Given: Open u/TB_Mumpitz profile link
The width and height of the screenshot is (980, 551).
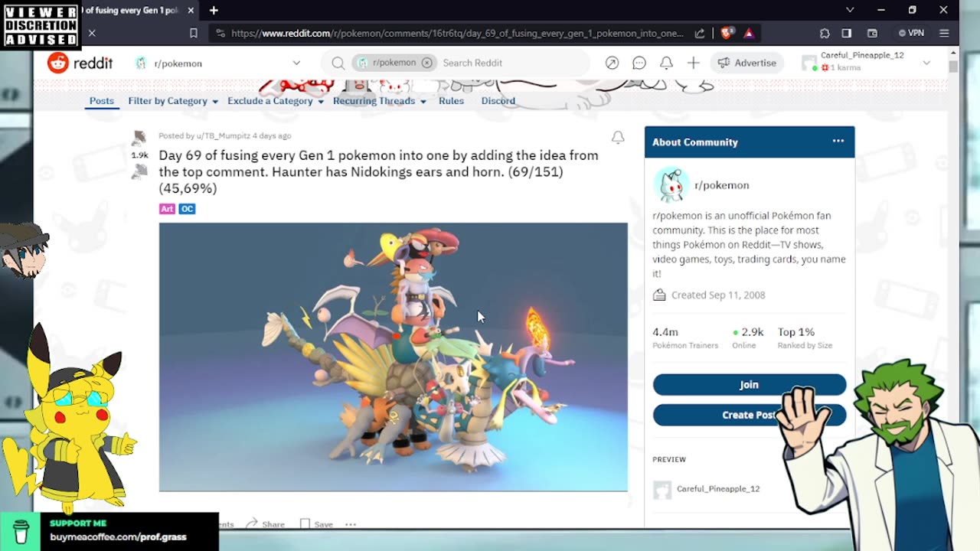Looking at the screenshot, I should 223,135.
